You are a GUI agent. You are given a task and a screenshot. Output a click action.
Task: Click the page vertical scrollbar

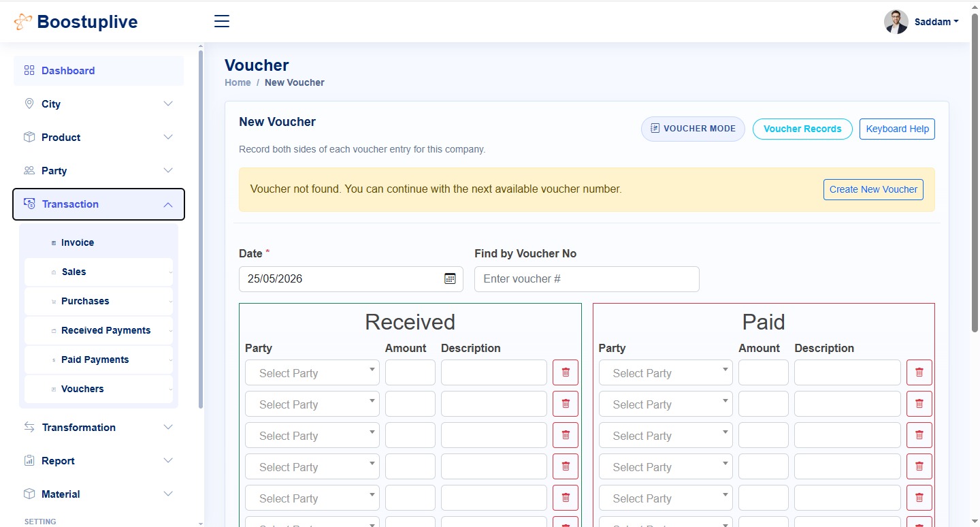pyautogui.click(x=975, y=174)
